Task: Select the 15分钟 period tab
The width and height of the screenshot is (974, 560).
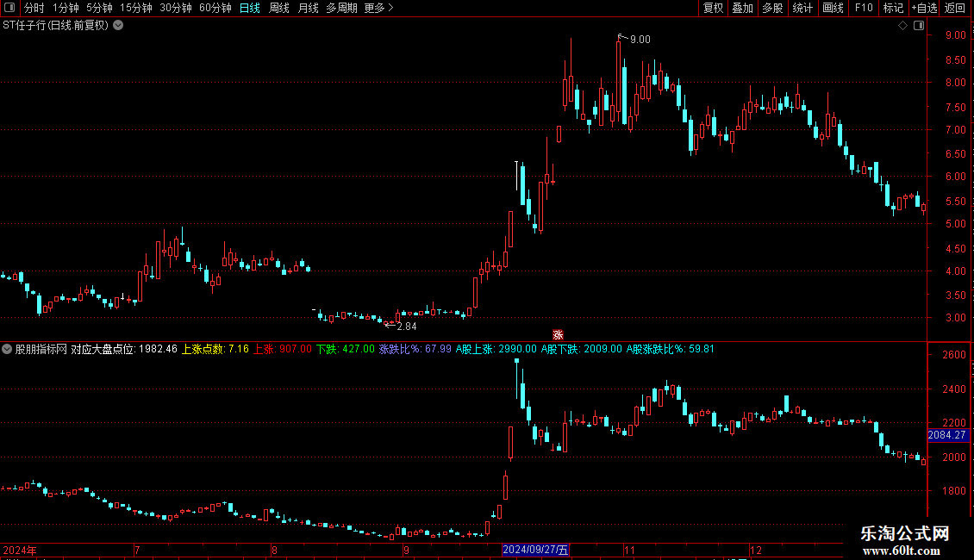Action: tap(135, 8)
